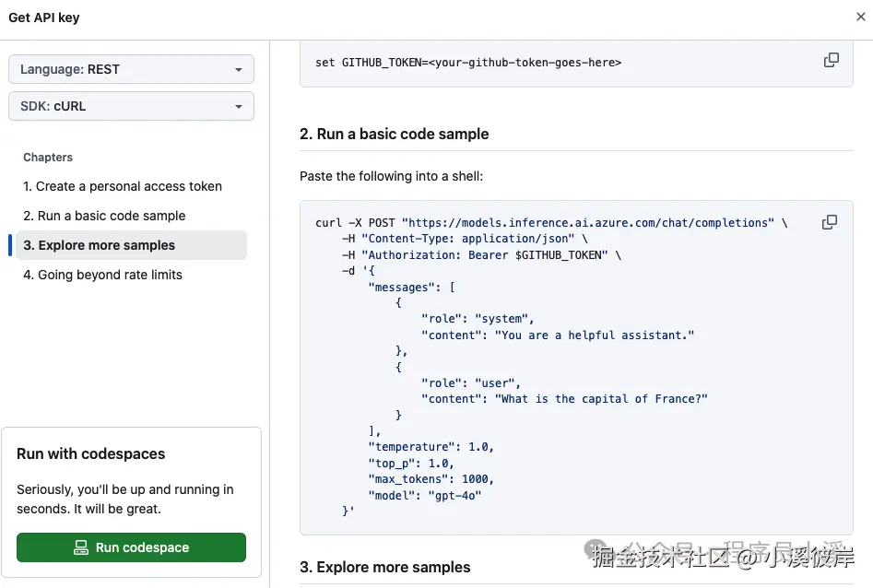Click the Run codespace button
This screenshot has width=873, height=588.
[131, 547]
